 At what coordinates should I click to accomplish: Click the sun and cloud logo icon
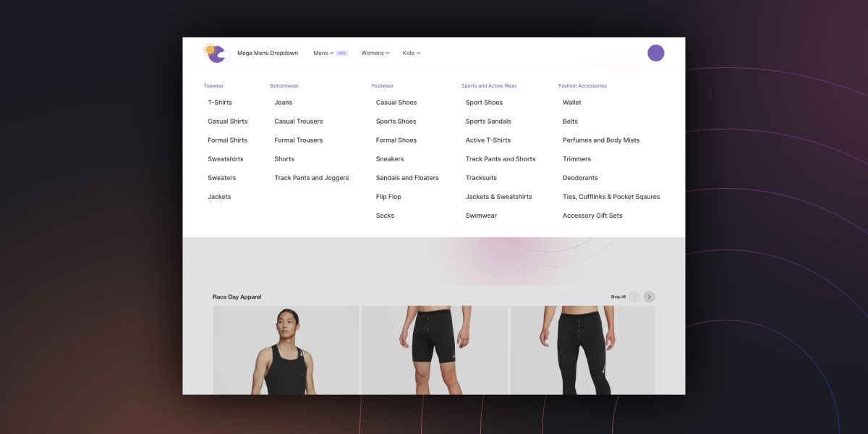pos(216,53)
